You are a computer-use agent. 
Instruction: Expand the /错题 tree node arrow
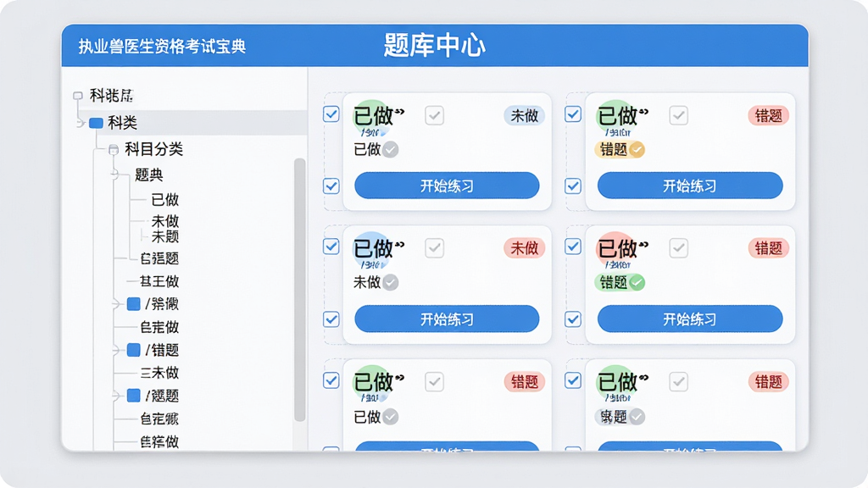(x=115, y=350)
